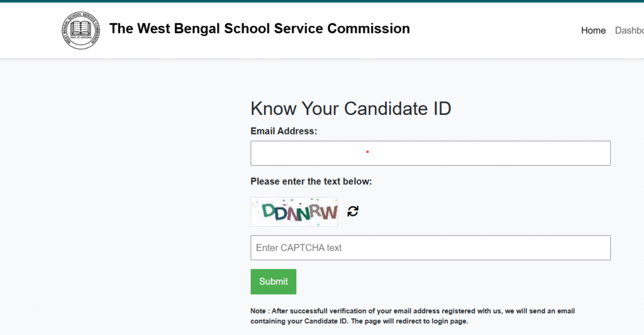Open the Home menu item
Image resolution: width=644 pixels, height=335 pixels.
(x=593, y=30)
